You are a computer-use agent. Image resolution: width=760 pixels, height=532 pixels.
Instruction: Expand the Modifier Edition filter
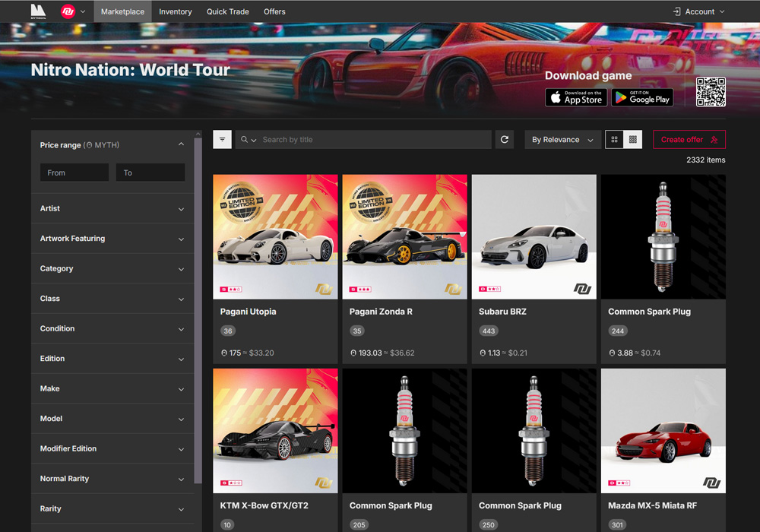click(112, 448)
